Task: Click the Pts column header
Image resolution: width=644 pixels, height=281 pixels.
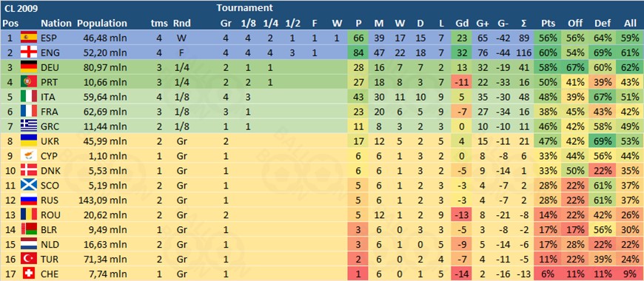Action: coord(549,24)
